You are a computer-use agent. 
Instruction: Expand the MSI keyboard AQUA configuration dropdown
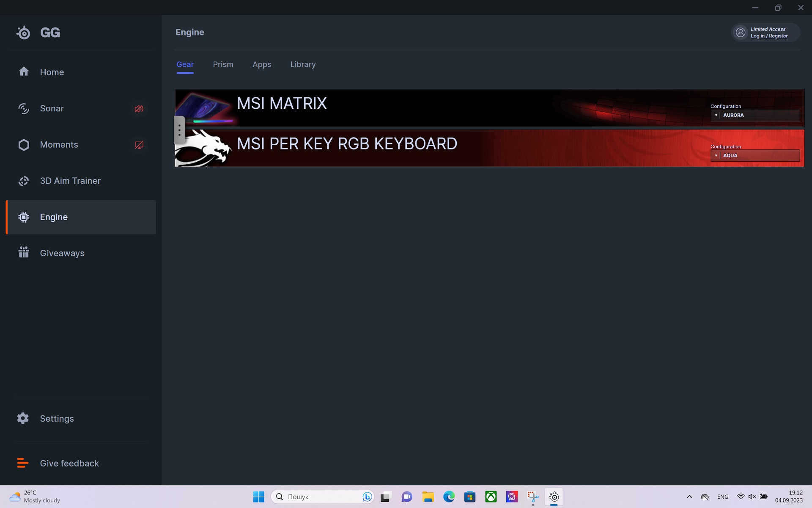tap(755, 155)
